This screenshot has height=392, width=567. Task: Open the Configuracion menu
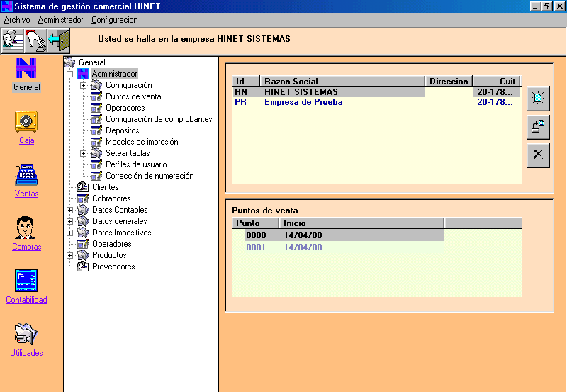115,20
